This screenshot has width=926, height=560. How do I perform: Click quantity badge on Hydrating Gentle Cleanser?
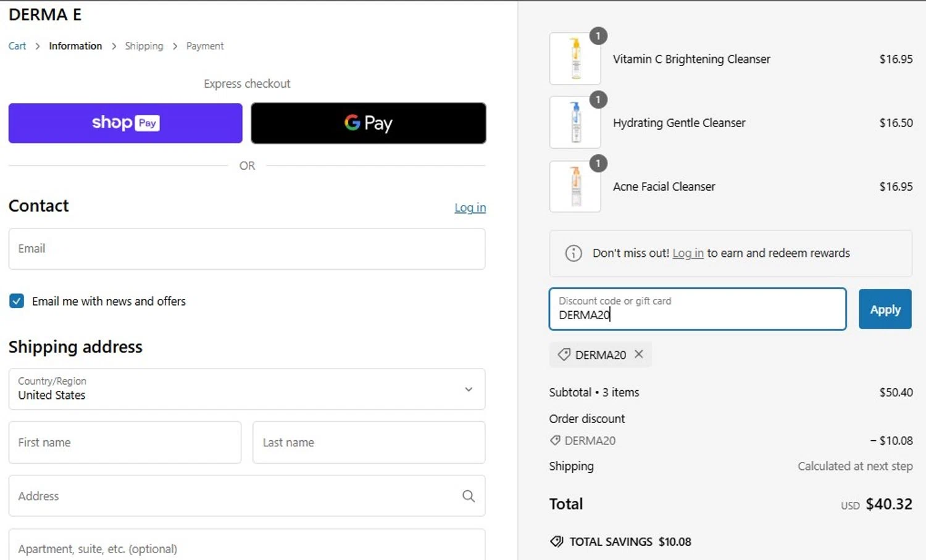pos(598,99)
